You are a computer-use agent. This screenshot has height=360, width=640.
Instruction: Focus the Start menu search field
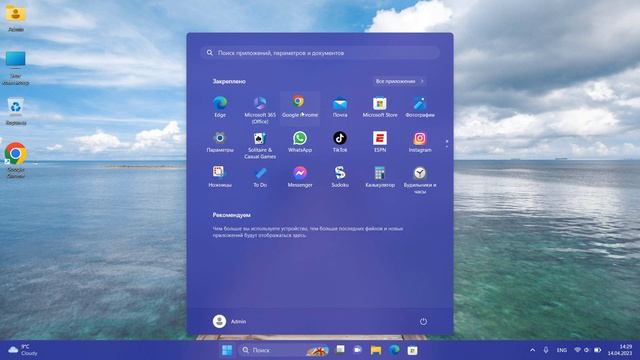click(x=320, y=53)
